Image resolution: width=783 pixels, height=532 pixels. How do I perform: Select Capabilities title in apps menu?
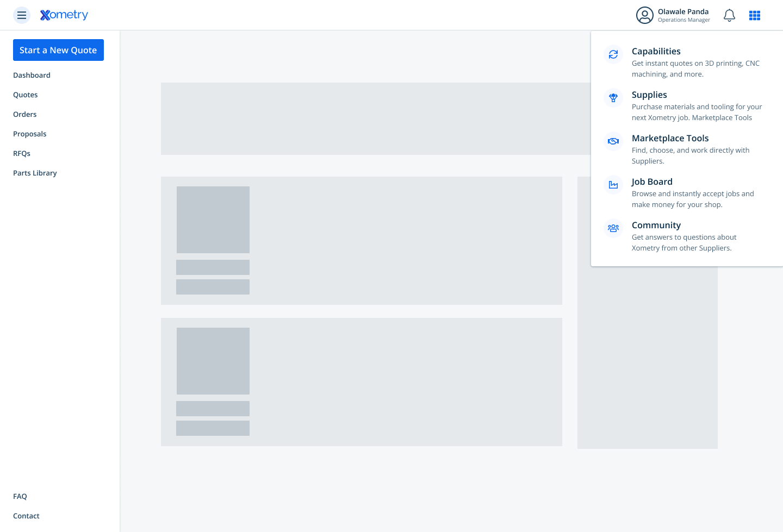(656, 51)
